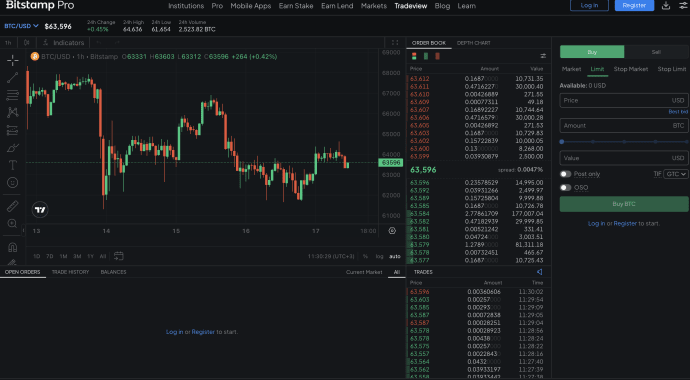Open order book settings icon
This screenshot has height=380, width=690.
click(x=543, y=56)
